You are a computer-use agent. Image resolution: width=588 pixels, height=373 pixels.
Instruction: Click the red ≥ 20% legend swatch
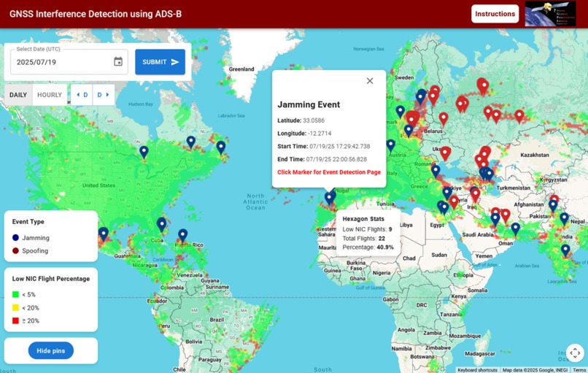click(15, 321)
